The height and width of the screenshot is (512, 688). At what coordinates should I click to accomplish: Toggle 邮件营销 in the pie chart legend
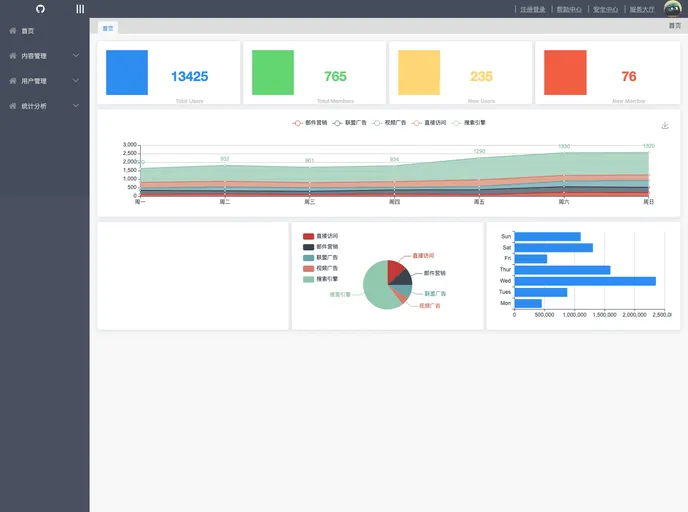tap(320, 247)
